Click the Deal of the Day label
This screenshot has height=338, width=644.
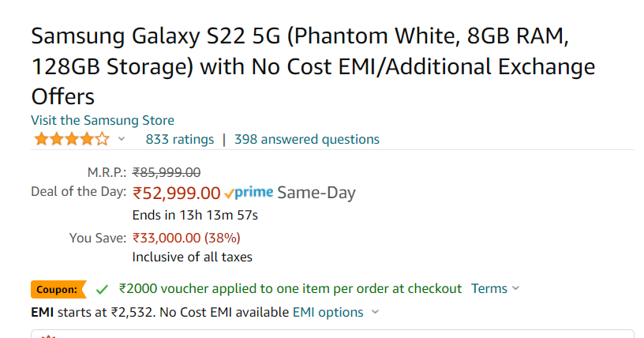[78, 192]
